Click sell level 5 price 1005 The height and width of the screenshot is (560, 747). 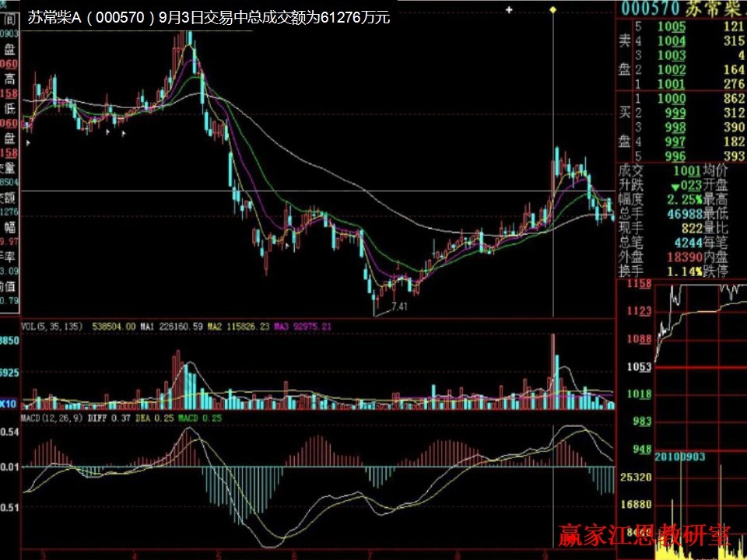point(671,28)
